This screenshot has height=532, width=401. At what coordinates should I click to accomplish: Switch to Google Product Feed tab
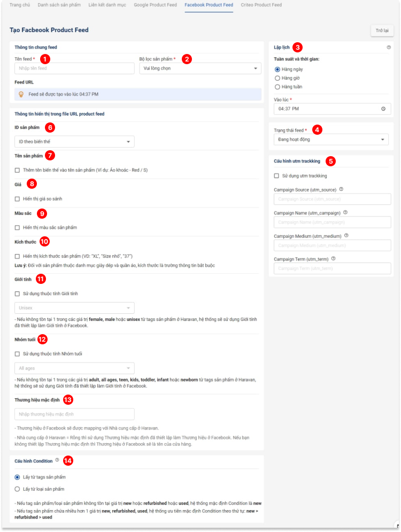[156, 5]
